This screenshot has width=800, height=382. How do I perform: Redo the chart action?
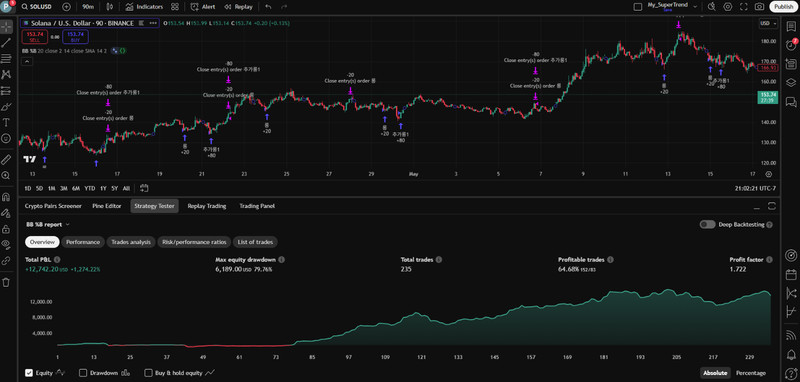tap(284, 7)
